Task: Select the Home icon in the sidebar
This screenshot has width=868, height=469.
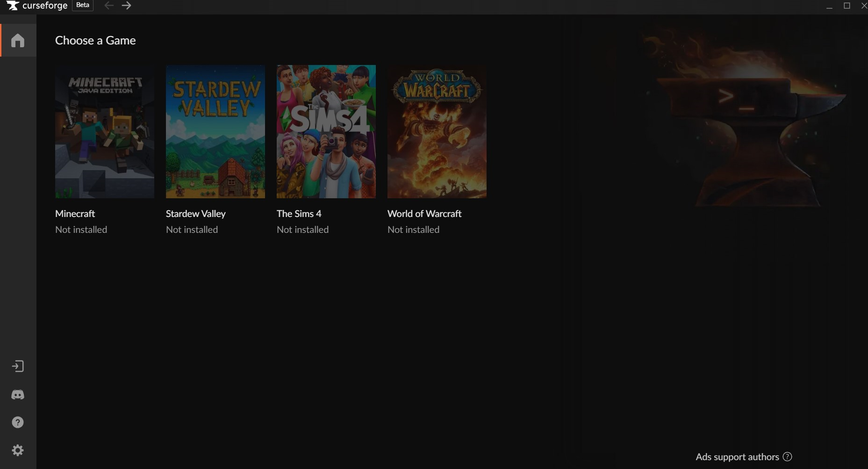Action: pyautogui.click(x=17, y=40)
